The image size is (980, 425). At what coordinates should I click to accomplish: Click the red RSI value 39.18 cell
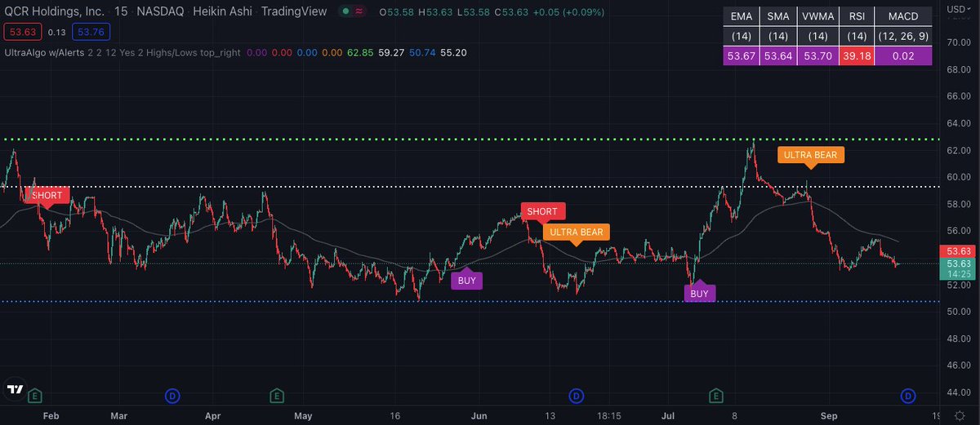click(857, 56)
